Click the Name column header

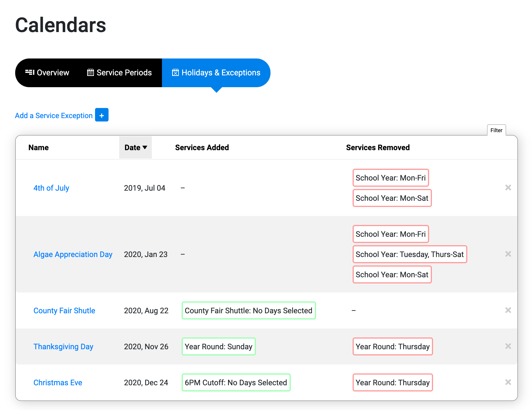[x=39, y=147]
